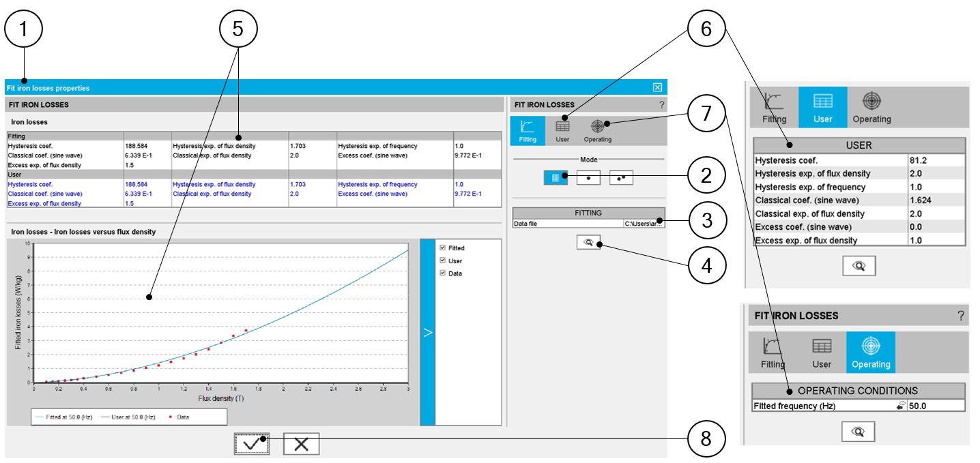Select the two-dot Mode button
This screenshot has width=980, height=463.
pyautogui.click(x=621, y=177)
